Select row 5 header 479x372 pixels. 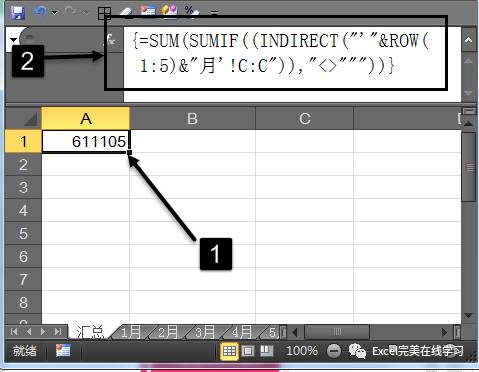tap(23, 233)
